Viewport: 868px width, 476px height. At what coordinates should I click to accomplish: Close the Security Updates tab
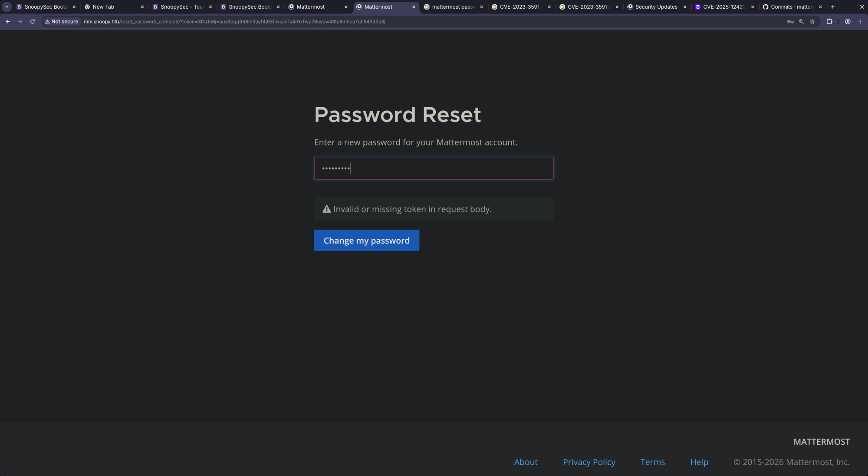pos(685,7)
